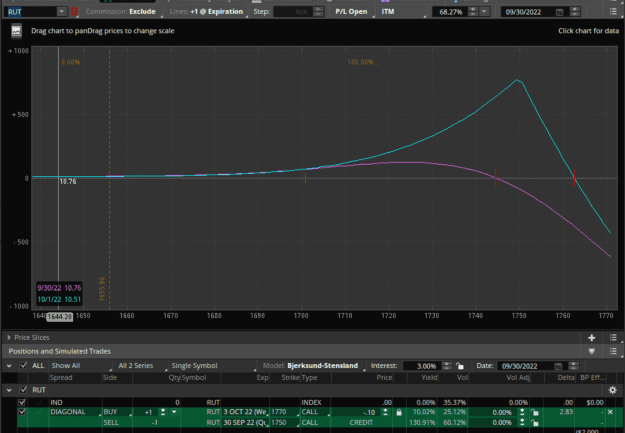
Task: Click the Delta column header
Action: [x=566, y=378]
